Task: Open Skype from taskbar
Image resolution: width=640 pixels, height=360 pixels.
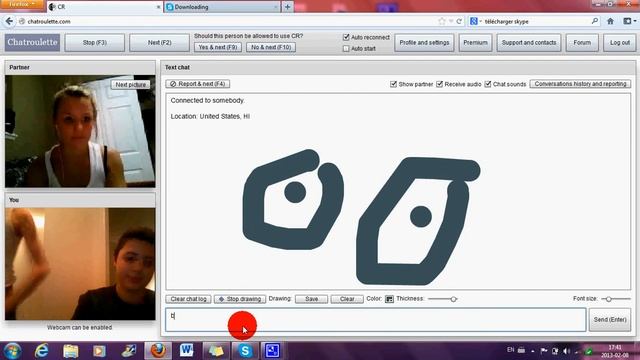Action: click(x=245, y=351)
